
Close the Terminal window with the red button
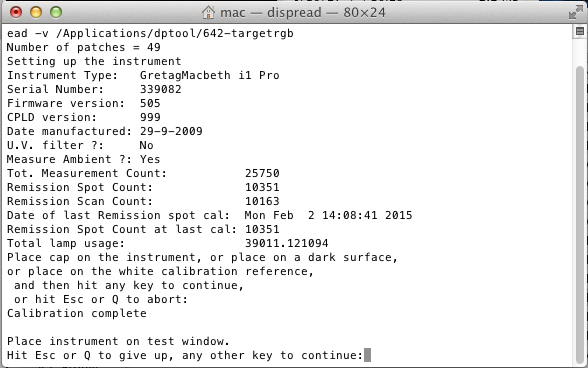pos(16,12)
